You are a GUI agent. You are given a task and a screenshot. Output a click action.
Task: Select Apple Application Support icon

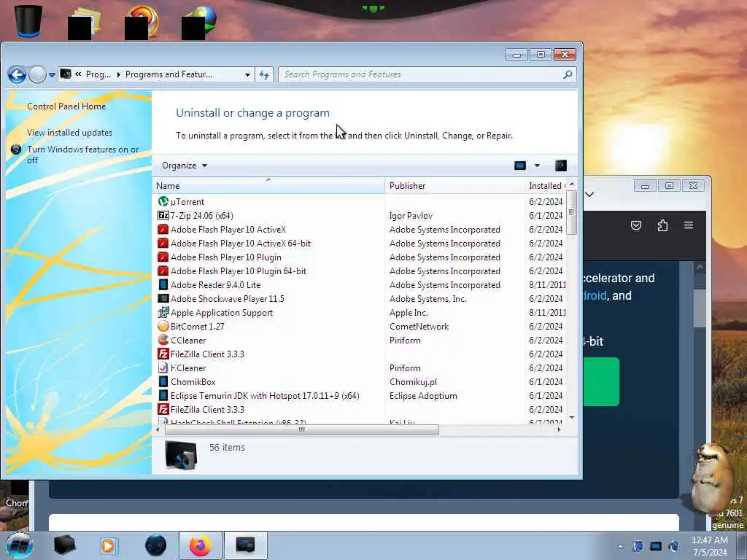(x=163, y=312)
